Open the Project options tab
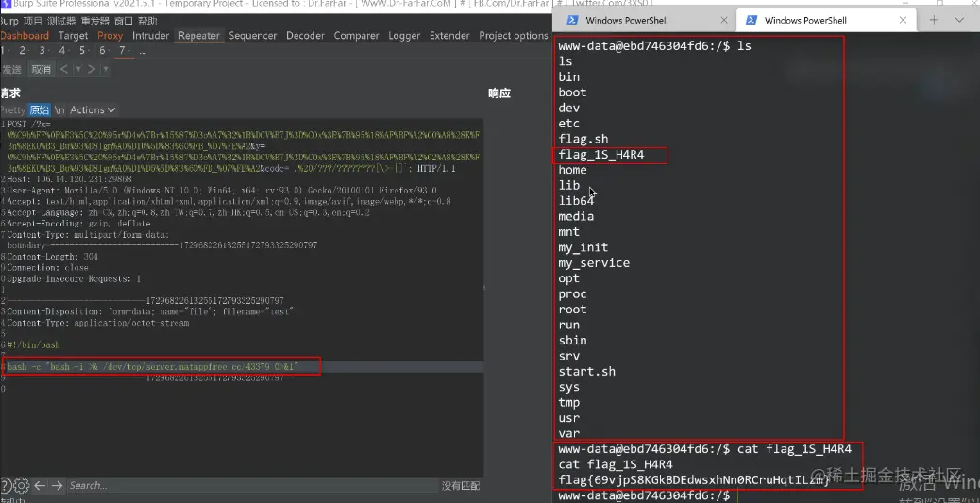Viewport: 980px width, 503px height. (x=513, y=36)
